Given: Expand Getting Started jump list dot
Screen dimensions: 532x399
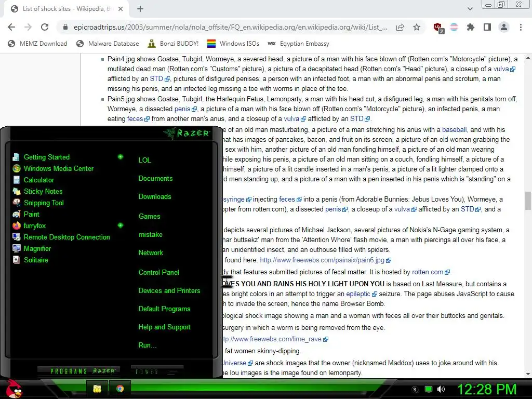Looking at the screenshot, I should [x=121, y=157].
